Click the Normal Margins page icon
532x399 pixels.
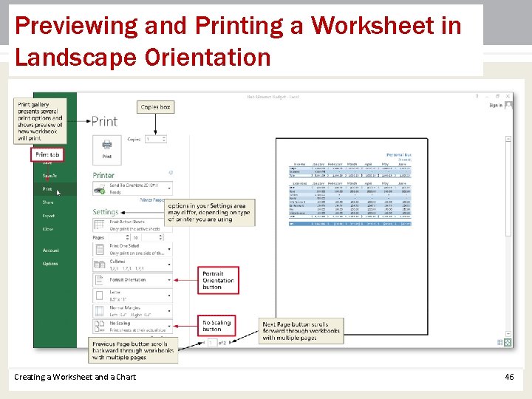(99, 311)
